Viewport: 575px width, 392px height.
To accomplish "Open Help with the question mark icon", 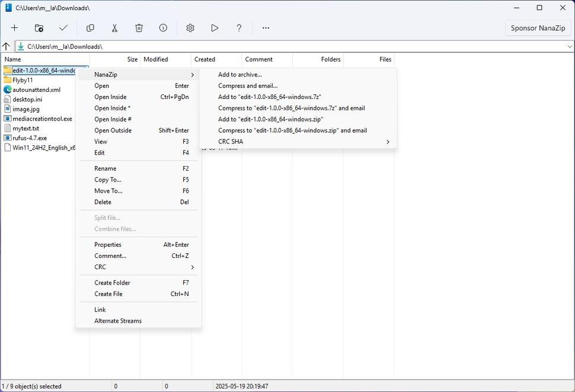I will (239, 28).
